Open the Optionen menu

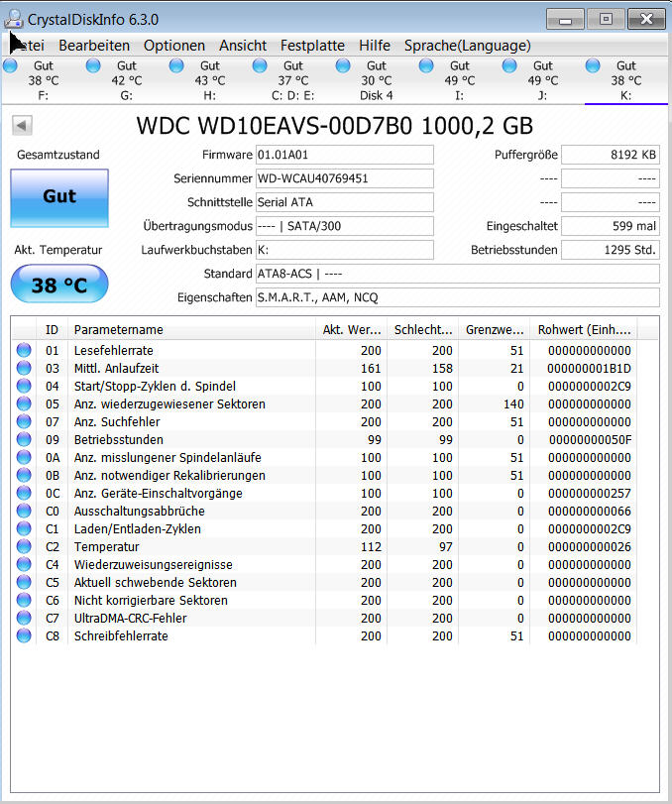(174, 46)
